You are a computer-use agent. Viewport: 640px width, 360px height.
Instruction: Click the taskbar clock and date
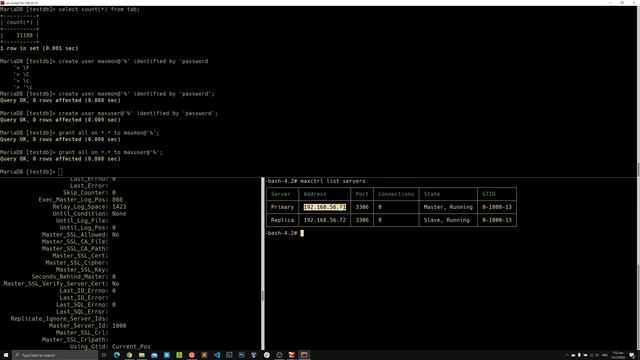click(618, 355)
